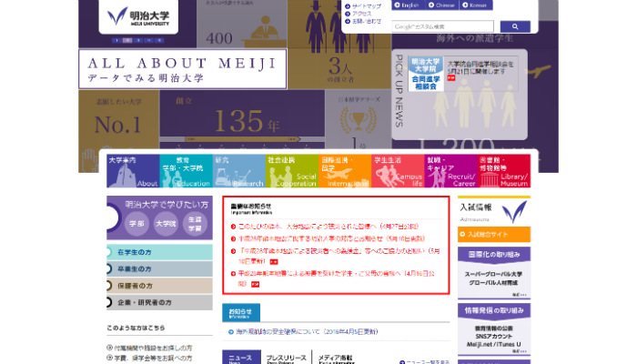Open the 国際連携 International menu
Viewport: 637px width, 364px height.
pyautogui.click(x=345, y=171)
